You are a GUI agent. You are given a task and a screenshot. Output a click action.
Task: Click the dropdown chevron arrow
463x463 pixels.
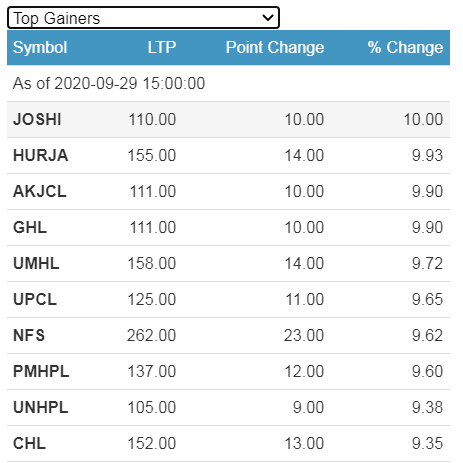[x=268, y=18]
